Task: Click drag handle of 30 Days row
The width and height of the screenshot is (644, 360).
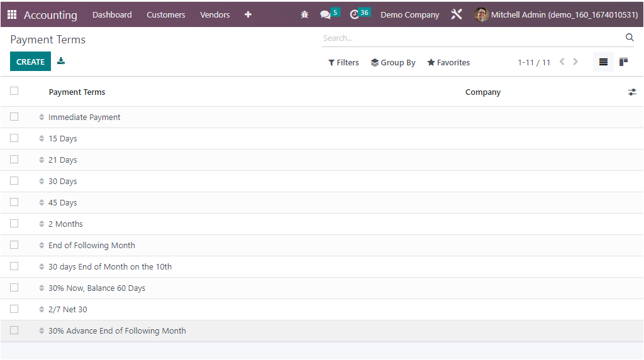Action: click(x=42, y=182)
